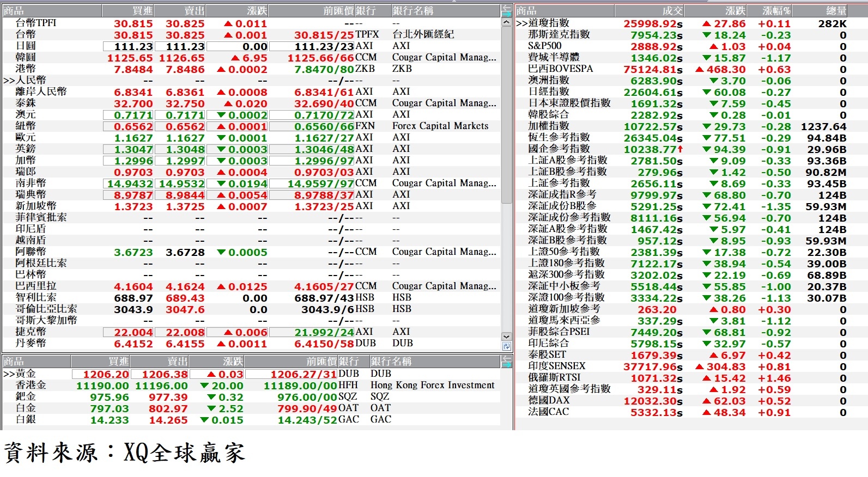Screen dimensions: 868x477
Task: Select the 紐幣 currency row
Action: pos(251,126)
